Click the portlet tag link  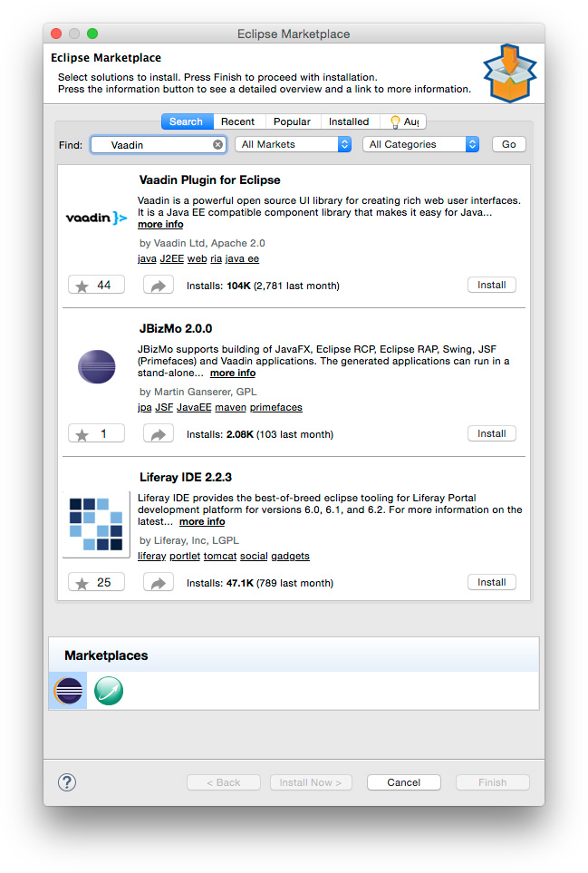tap(185, 557)
